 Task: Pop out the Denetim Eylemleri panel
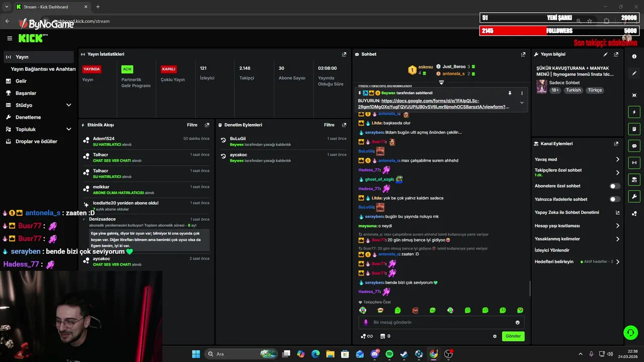click(x=344, y=125)
